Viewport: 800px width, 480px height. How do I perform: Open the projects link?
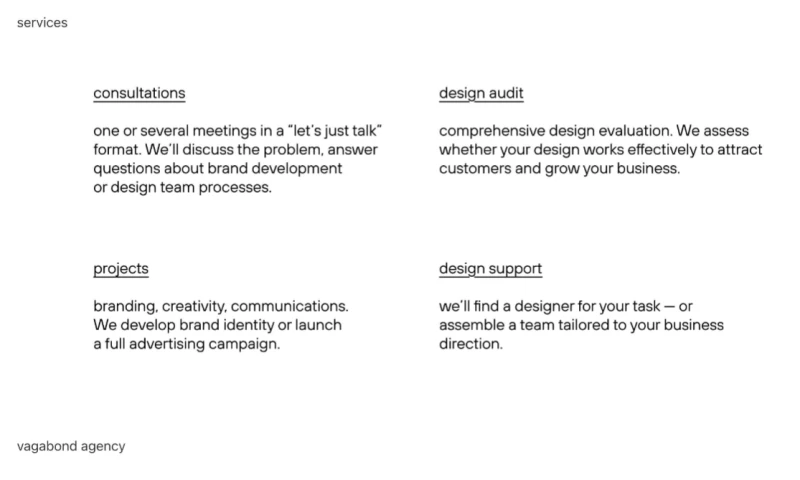121,268
